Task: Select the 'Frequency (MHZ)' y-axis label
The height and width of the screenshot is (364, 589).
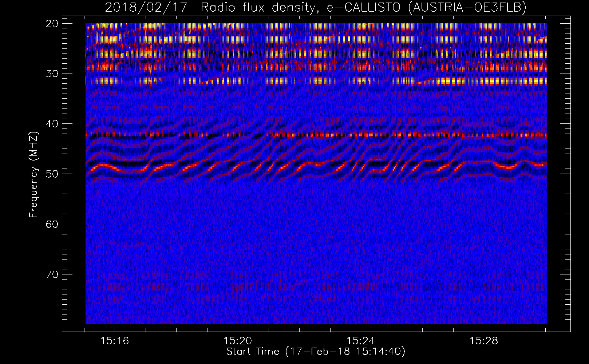Action: coord(33,175)
